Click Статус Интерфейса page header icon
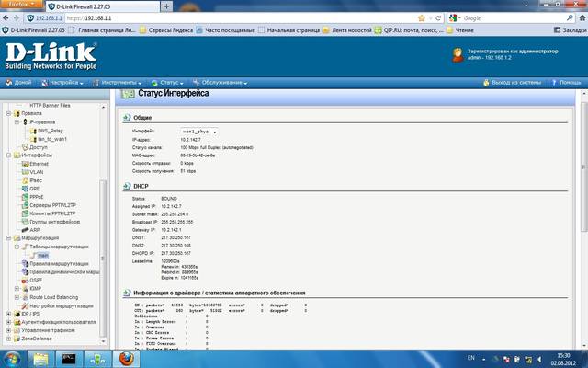The width and height of the screenshot is (588, 368). 128,94
